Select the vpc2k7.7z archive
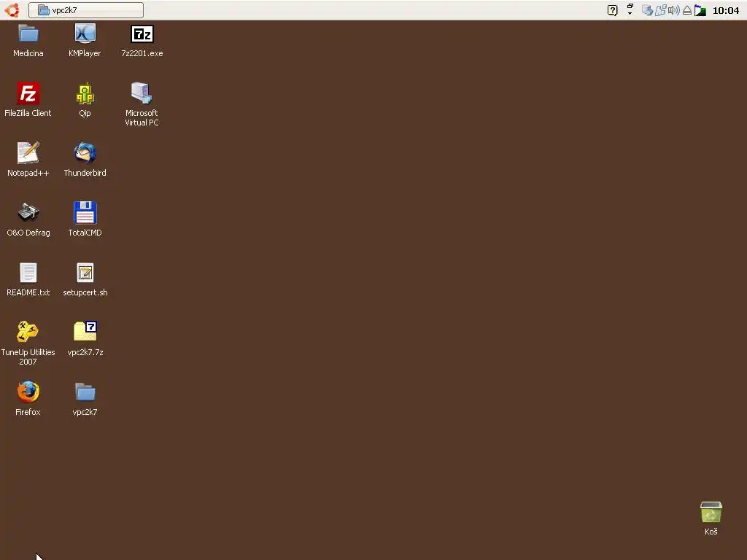The height and width of the screenshot is (560, 747). 85,332
